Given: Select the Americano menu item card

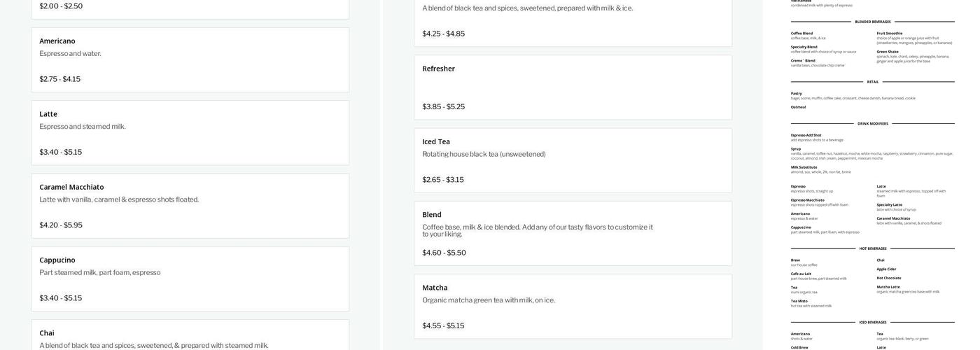Looking at the screenshot, I should [x=190, y=59].
